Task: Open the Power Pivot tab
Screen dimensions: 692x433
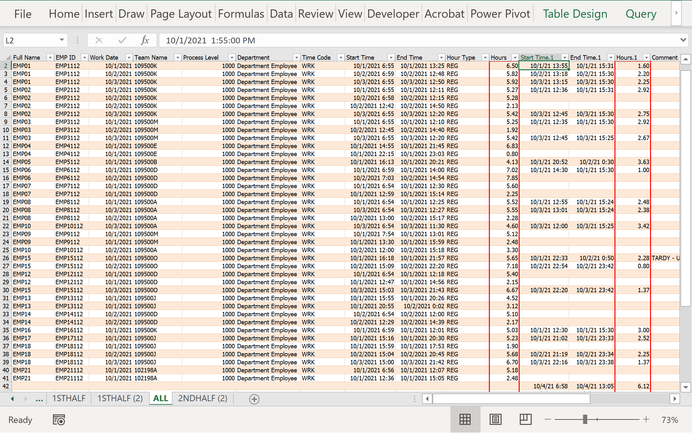Action: coord(500,14)
